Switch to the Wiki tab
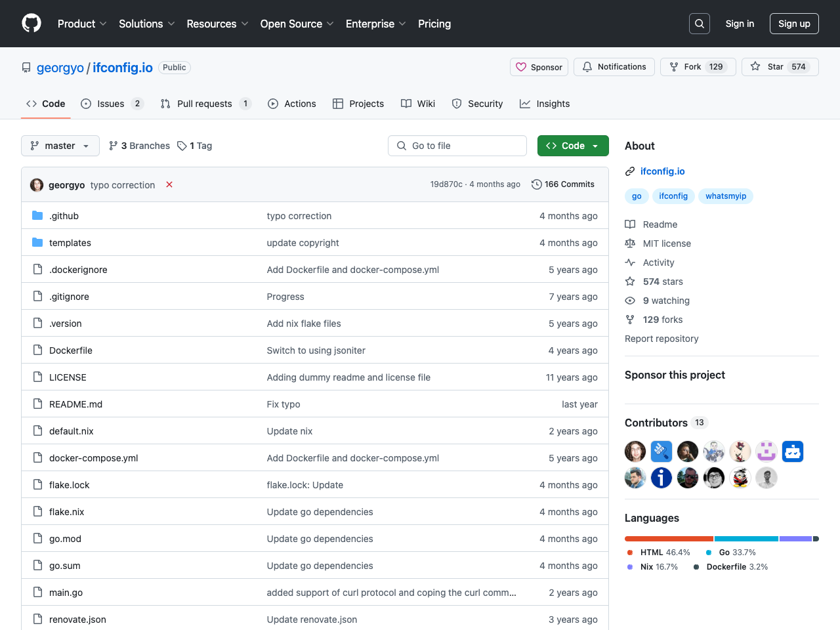Viewport: 840px width, 630px height. tap(418, 104)
